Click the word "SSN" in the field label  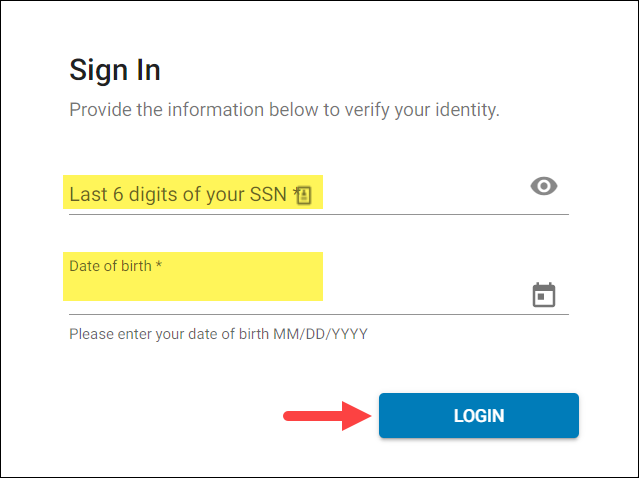coord(268,194)
